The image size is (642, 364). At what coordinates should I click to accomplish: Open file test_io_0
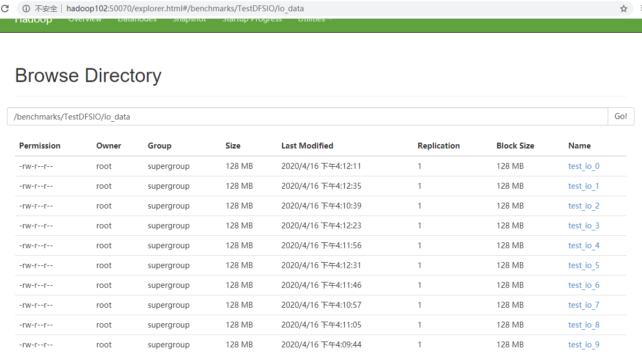584,166
